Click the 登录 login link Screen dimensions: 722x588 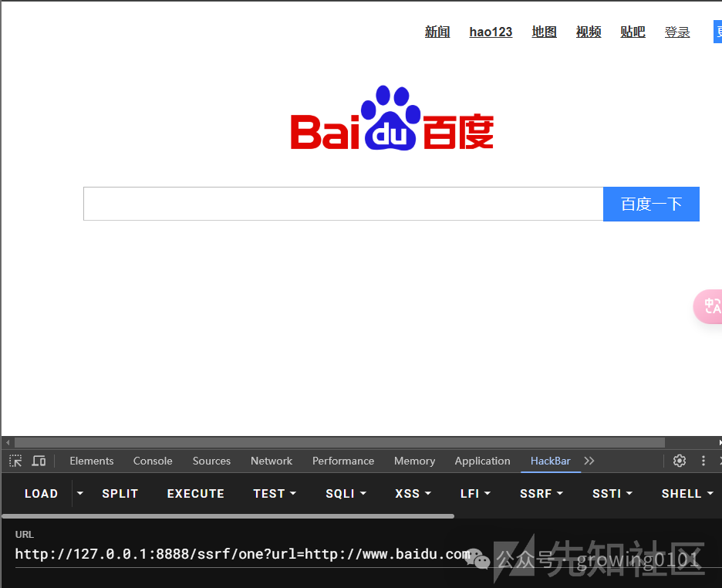(677, 32)
